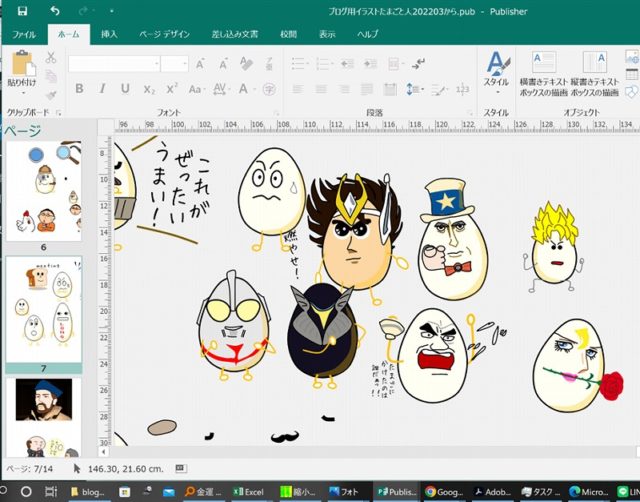This screenshot has width=640, height=502.
Task: Open the font color A dropdown
Action: [247, 89]
